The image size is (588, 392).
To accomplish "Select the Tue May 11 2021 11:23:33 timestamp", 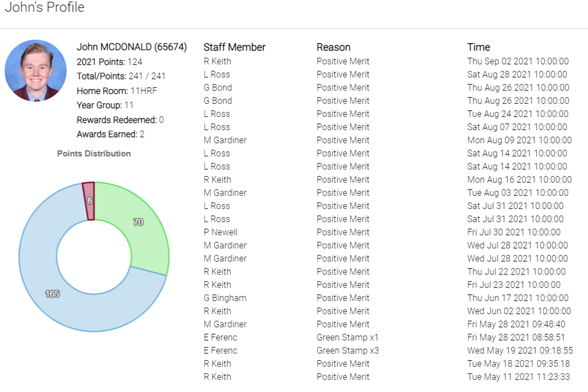I will point(518,377).
